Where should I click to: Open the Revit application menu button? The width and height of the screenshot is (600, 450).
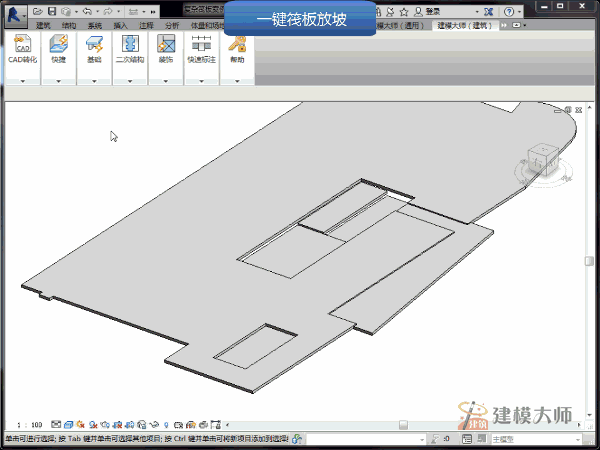pyautogui.click(x=16, y=16)
